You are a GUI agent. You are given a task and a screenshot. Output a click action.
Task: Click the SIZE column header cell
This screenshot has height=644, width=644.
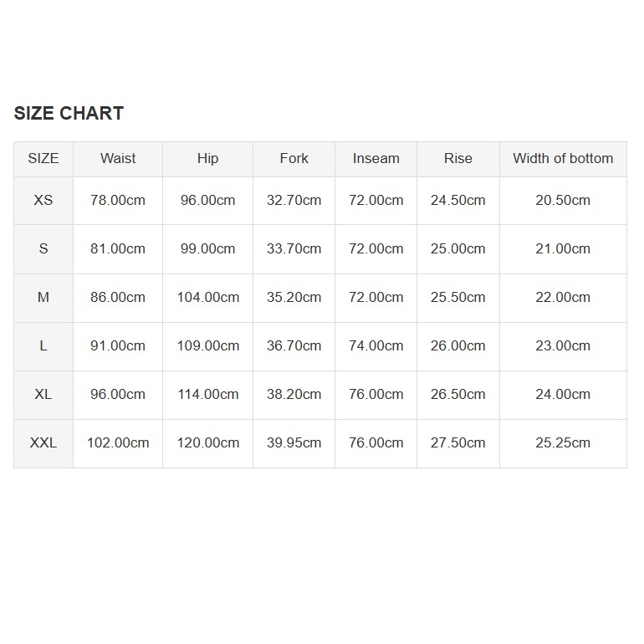(43, 158)
